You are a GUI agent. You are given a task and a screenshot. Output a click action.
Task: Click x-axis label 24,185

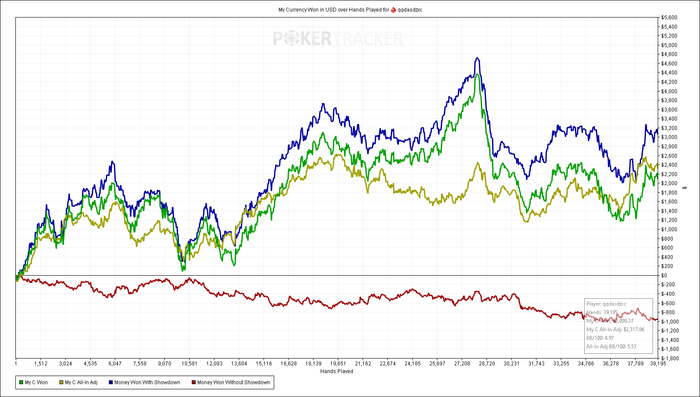tap(412, 364)
